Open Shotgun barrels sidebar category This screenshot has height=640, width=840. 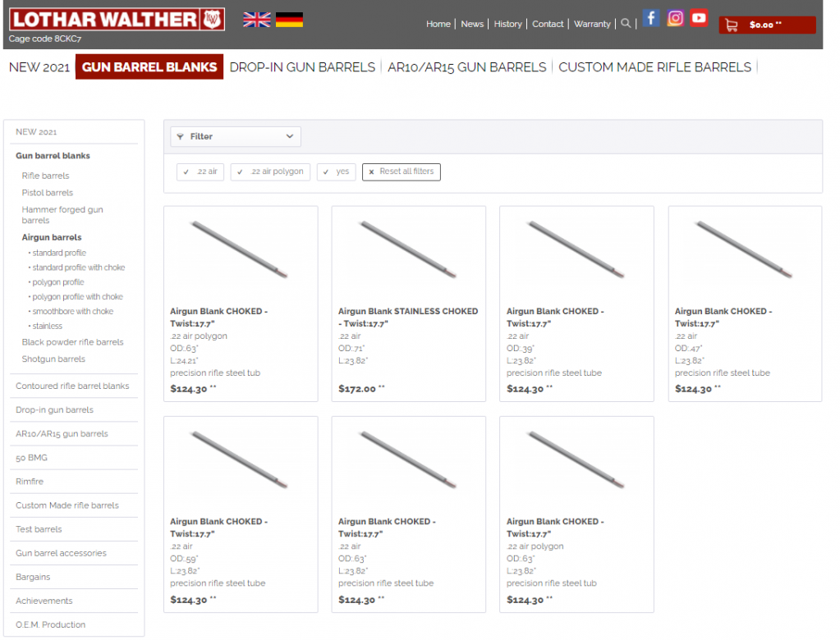(53, 359)
